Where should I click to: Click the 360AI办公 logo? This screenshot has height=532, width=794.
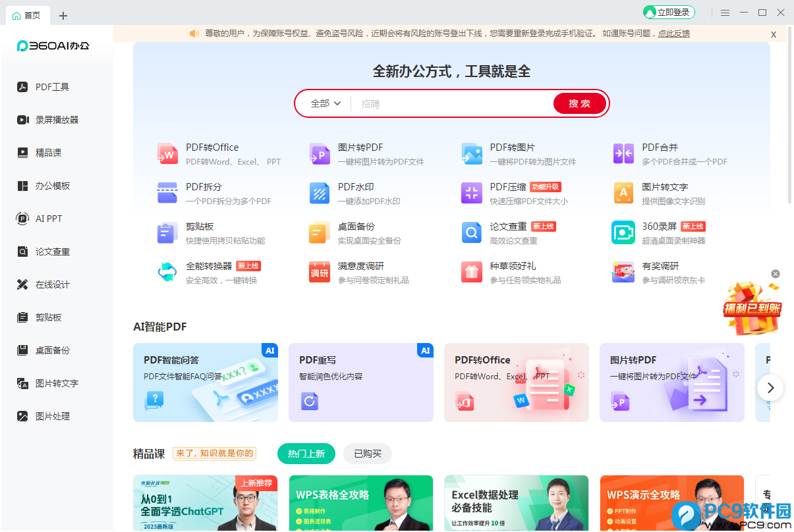[x=53, y=46]
